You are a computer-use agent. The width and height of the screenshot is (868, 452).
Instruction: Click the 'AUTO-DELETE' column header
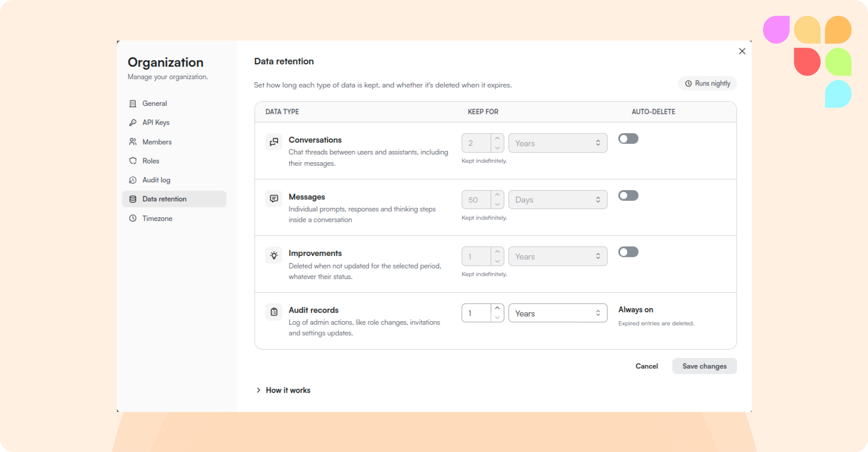pos(653,112)
